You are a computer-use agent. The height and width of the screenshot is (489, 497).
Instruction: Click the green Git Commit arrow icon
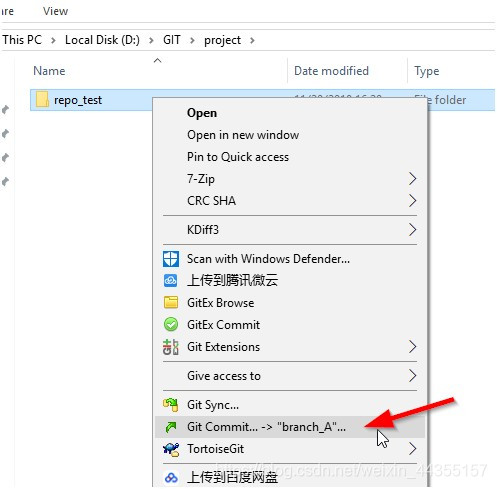click(x=171, y=427)
